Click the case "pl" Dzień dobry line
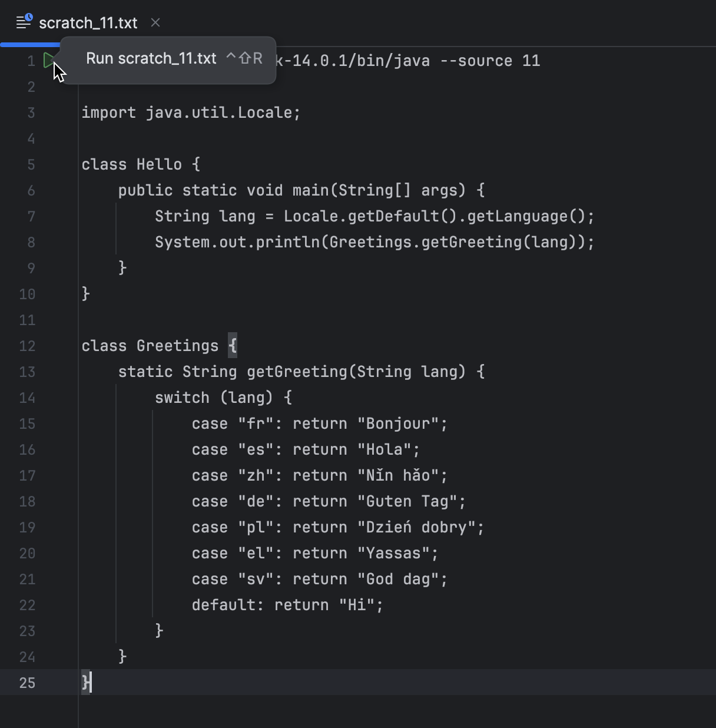The width and height of the screenshot is (716, 728). pyautogui.click(x=337, y=527)
